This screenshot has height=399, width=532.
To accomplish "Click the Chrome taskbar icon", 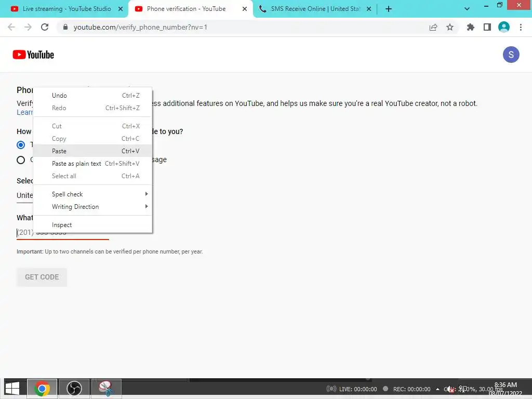I will [42, 389].
